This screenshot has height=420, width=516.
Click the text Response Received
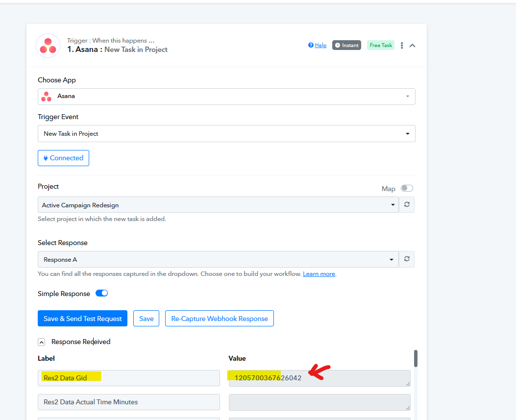click(81, 342)
